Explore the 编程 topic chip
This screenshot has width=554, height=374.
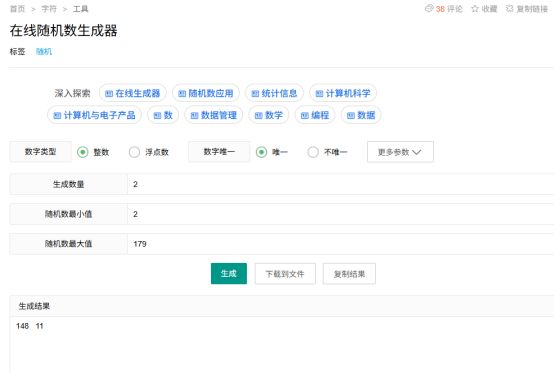point(315,115)
